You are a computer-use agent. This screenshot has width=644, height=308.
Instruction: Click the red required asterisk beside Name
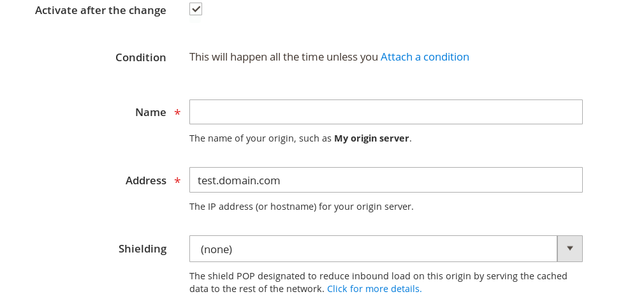click(177, 114)
